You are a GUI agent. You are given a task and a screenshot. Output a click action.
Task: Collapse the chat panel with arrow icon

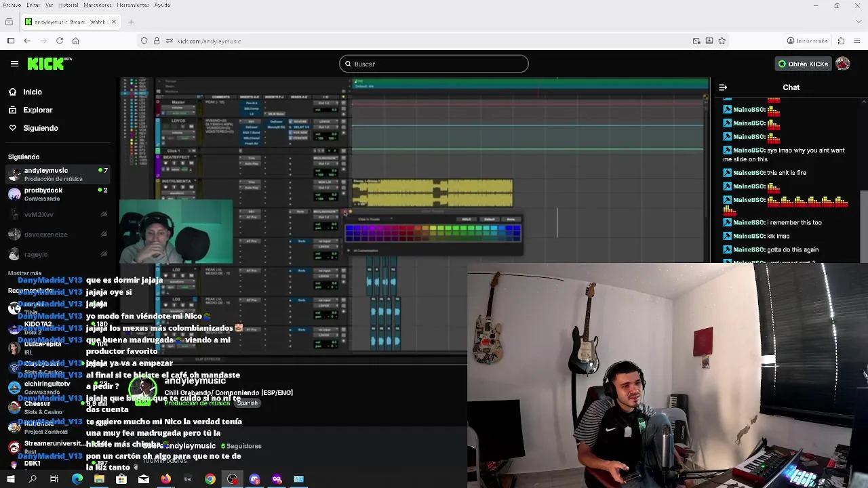tap(723, 87)
